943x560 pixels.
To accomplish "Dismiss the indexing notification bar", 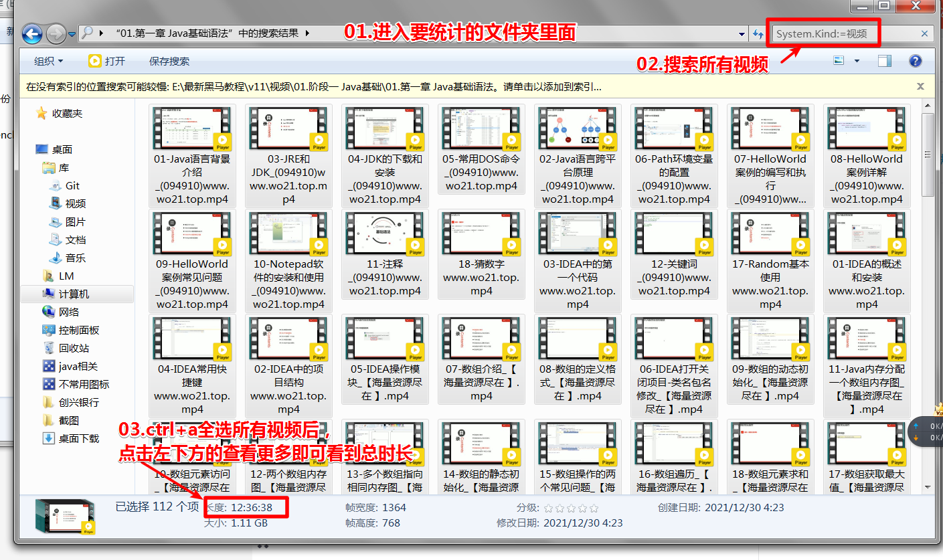I will pyautogui.click(x=920, y=85).
